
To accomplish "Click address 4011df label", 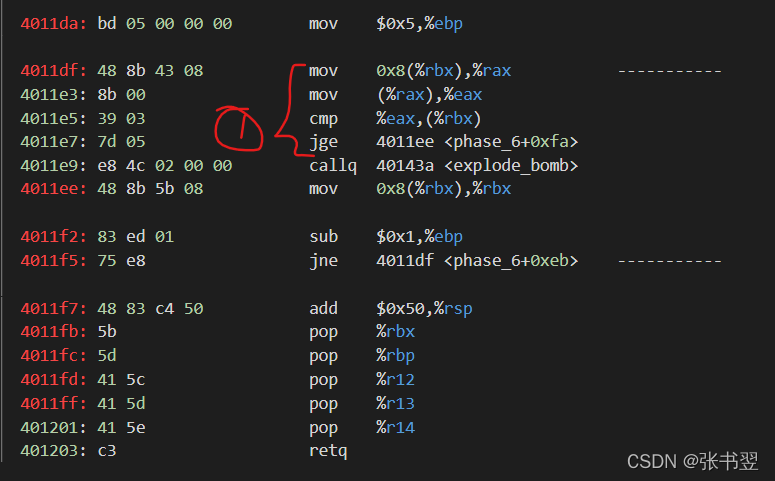I will 53,70.
